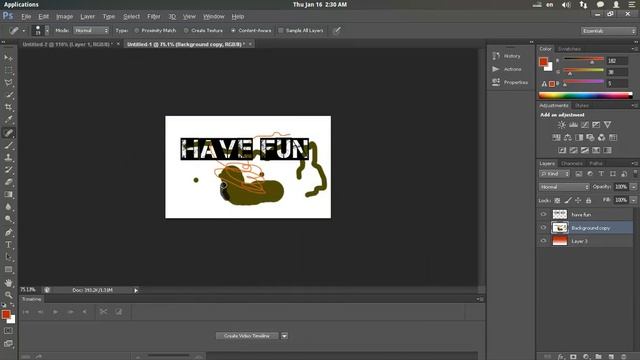Open the arrow beside Create Video Timeline
This screenshot has height=360, width=640.
click(284, 336)
